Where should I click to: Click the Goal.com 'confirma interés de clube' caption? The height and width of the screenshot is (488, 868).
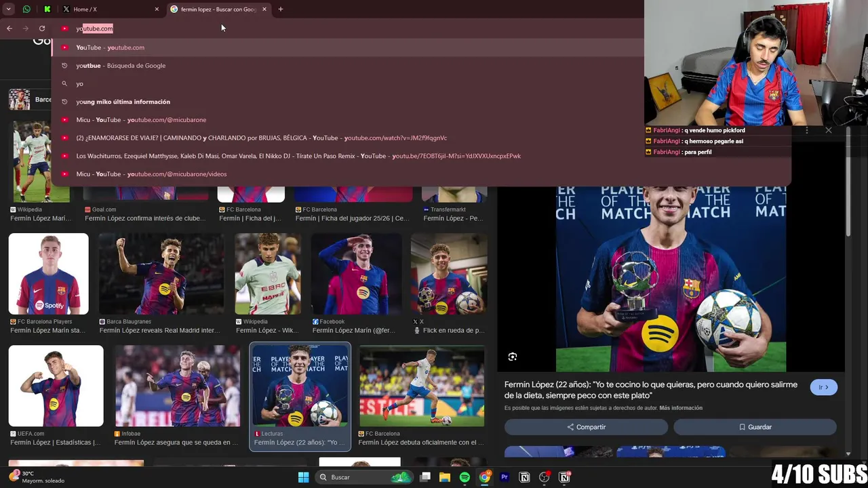[145, 218]
